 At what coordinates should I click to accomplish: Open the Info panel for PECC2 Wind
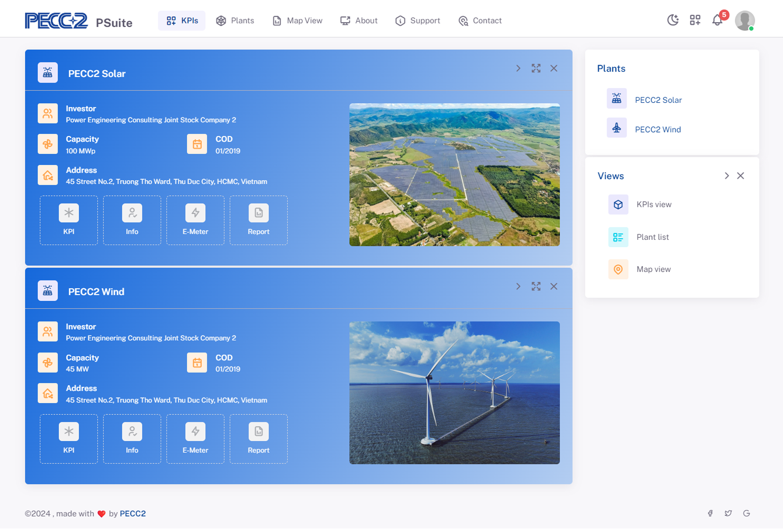(132, 438)
